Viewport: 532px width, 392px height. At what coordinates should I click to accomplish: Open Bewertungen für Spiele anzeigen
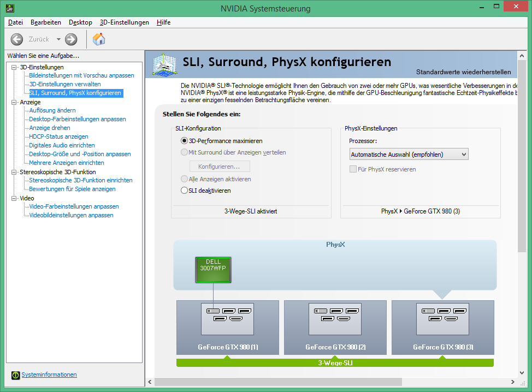[x=72, y=189]
